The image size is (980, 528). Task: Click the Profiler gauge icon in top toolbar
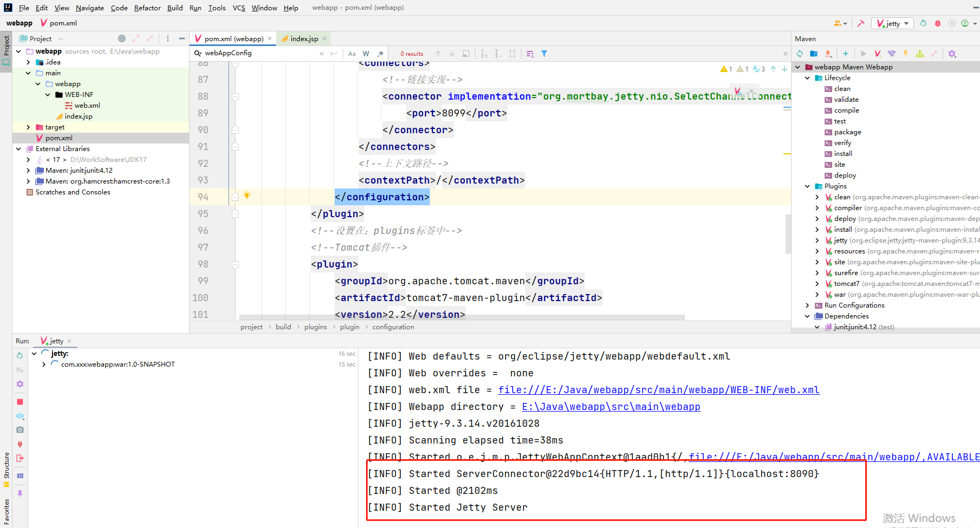(x=965, y=23)
